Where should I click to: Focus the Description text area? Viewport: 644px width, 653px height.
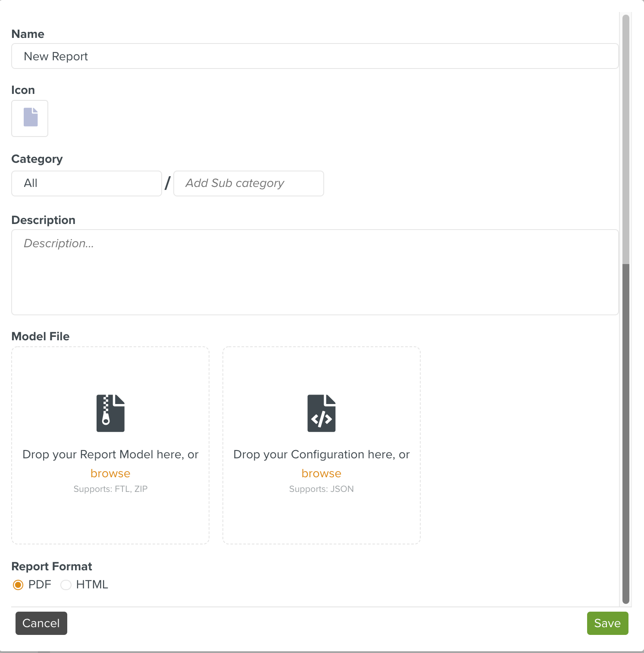315,272
